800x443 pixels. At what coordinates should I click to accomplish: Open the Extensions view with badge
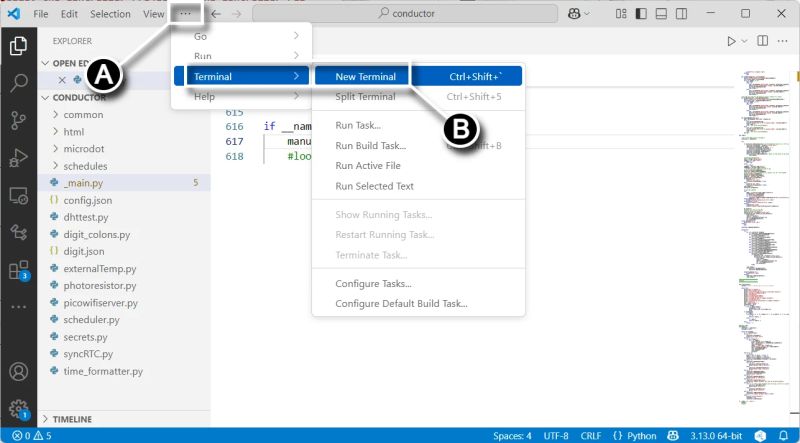[x=19, y=270]
